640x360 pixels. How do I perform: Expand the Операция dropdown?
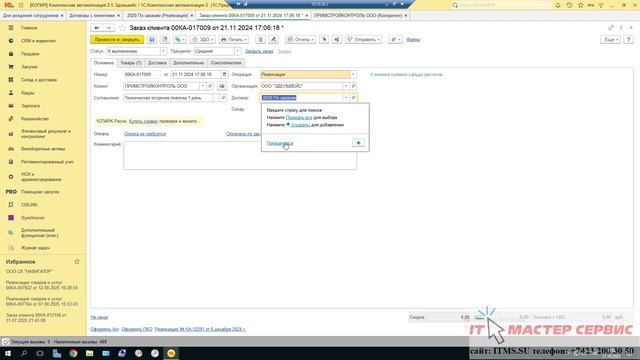click(353, 74)
